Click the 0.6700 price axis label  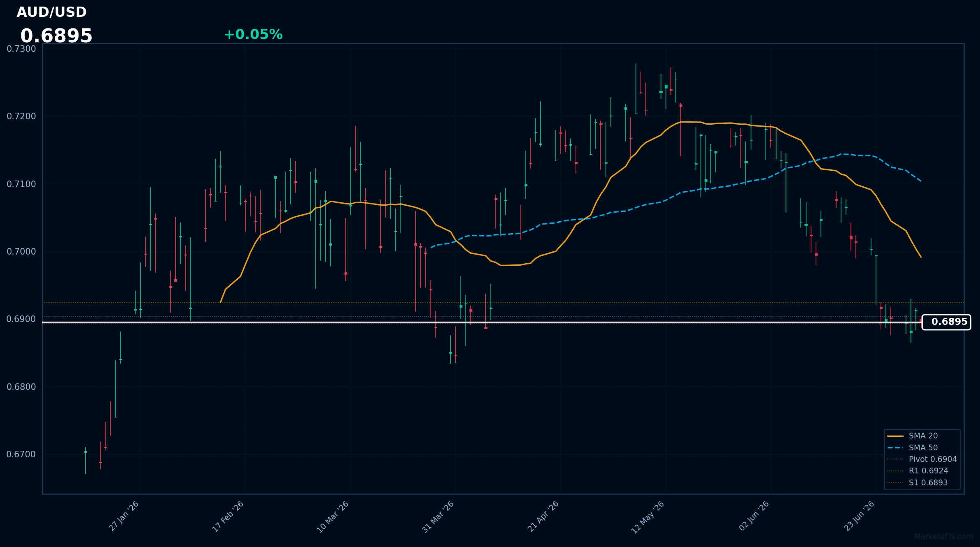pyautogui.click(x=21, y=454)
